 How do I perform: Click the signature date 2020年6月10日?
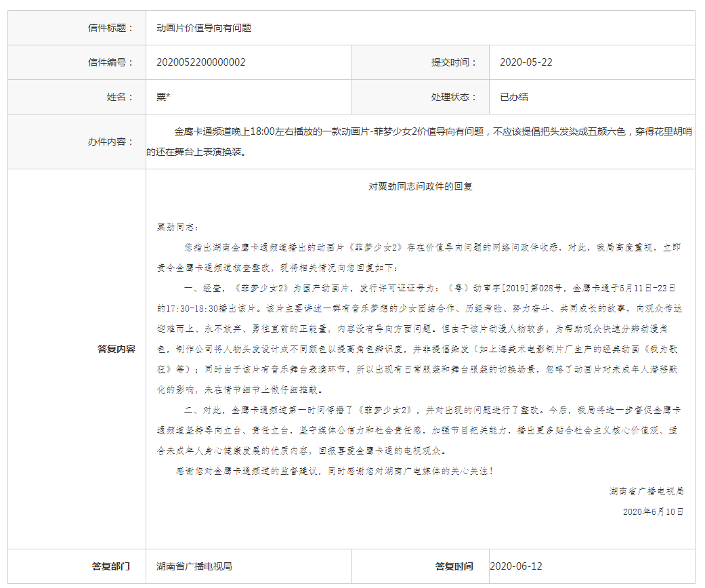tap(653, 511)
